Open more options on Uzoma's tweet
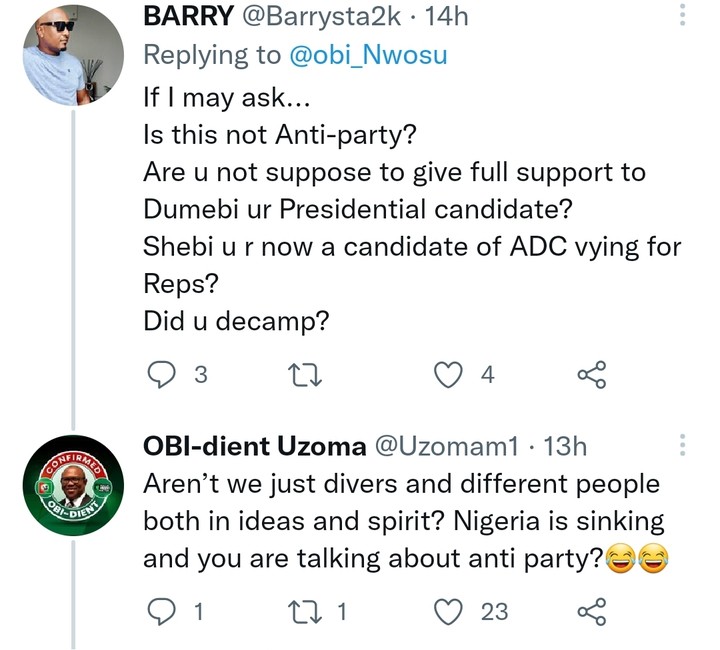720x650 pixels. click(x=684, y=446)
